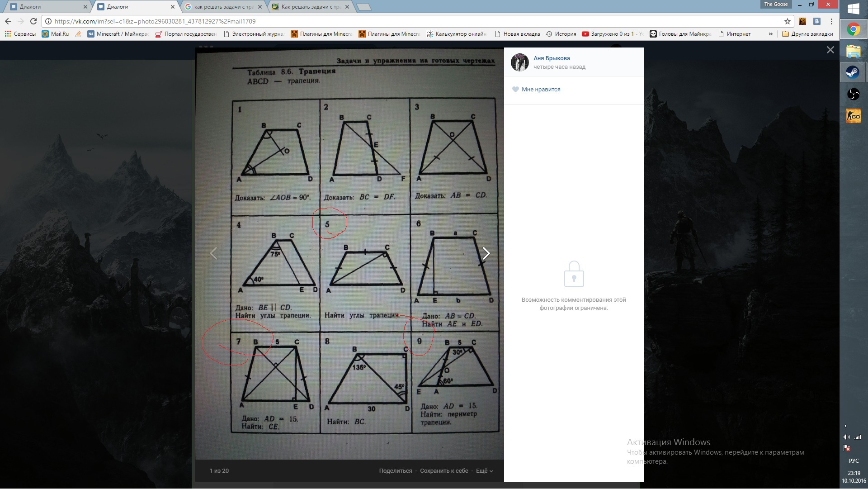
Task: Open OBS Studio from the taskbar
Action: tap(854, 94)
